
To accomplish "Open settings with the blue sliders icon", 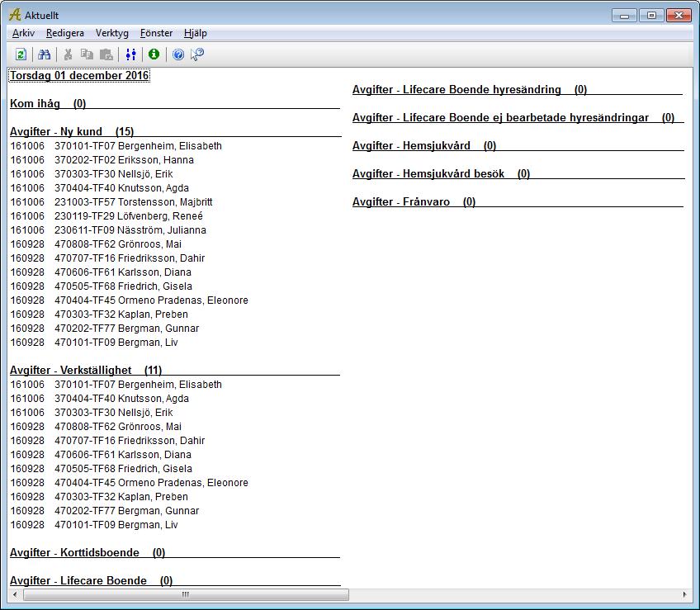I will pyautogui.click(x=130, y=54).
